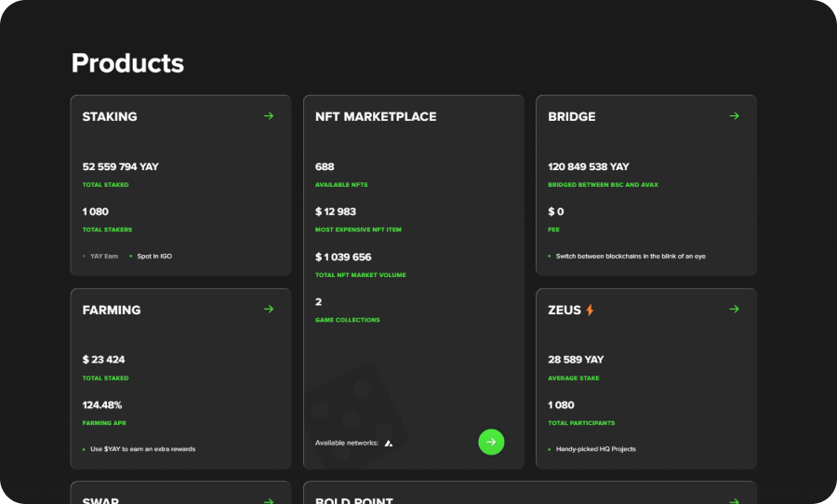Click BRIDGED BETWEEN BSC AND AVAX label
The width and height of the screenshot is (837, 504).
604,185
